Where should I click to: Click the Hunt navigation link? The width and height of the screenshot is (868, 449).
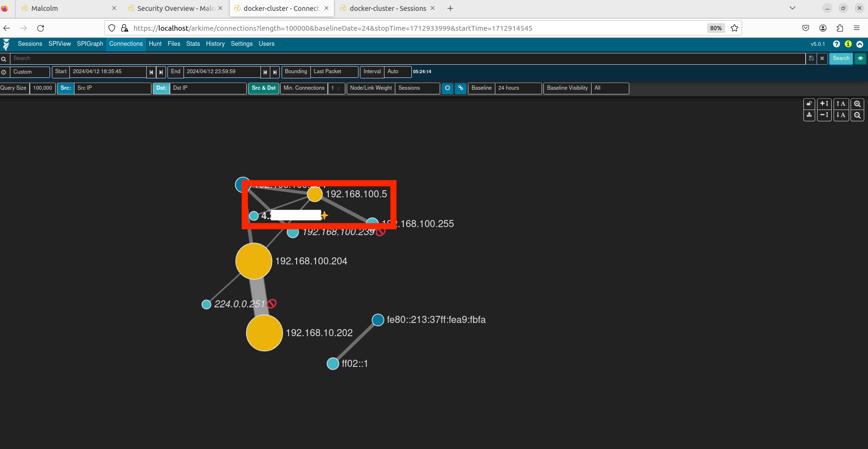[155, 44]
